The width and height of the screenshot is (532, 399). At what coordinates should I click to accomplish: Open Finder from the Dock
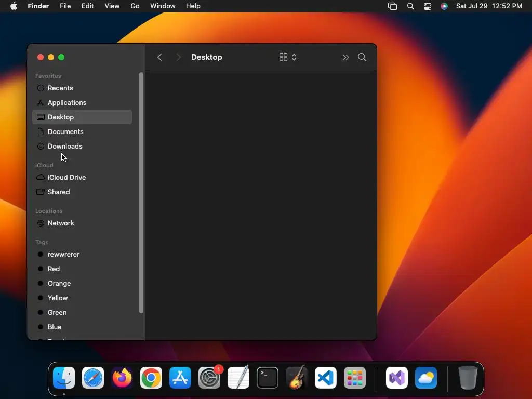point(64,378)
